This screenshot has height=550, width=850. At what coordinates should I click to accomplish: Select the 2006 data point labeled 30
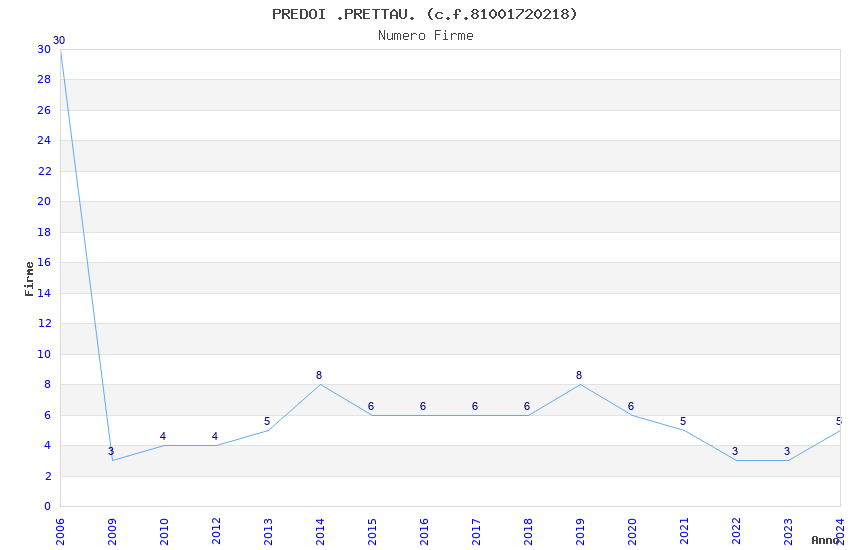coord(61,49)
